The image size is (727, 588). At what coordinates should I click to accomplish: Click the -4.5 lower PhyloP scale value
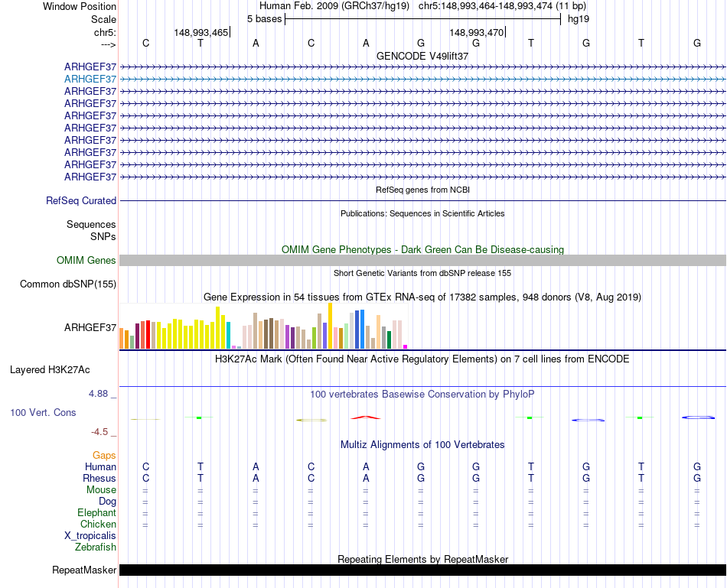pos(99,432)
